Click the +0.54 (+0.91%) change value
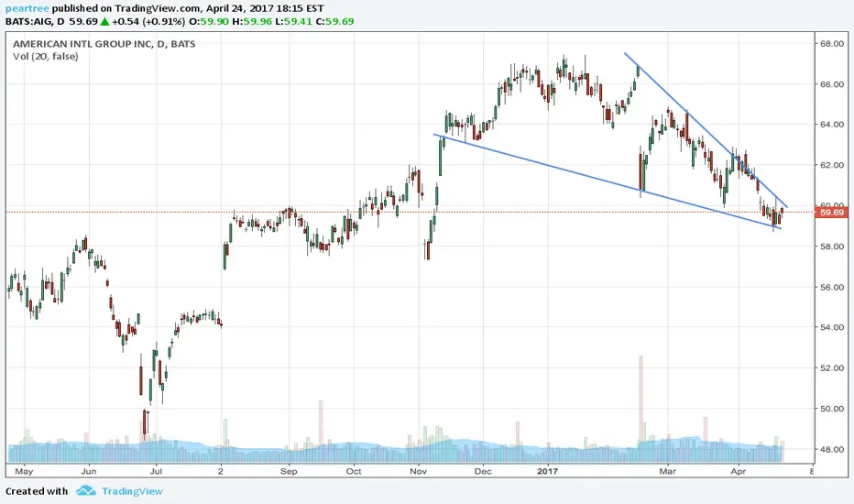Image resolution: width=854 pixels, height=504 pixels. (x=148, y=22)
